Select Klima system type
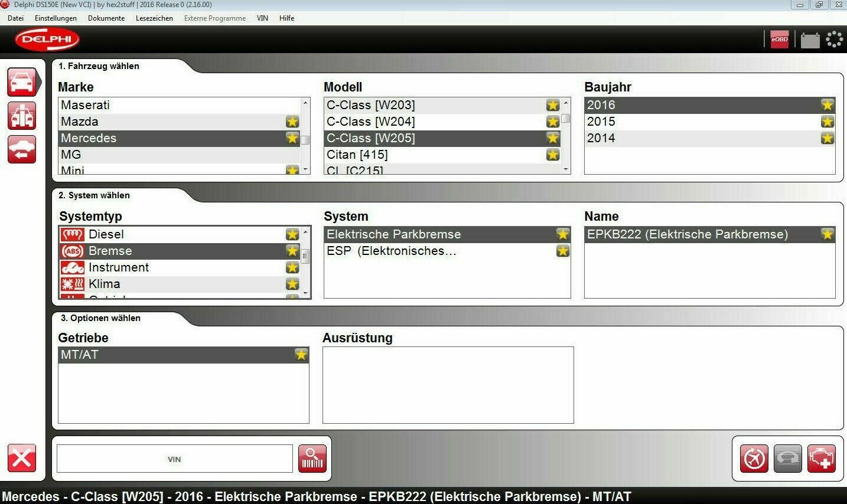Viewport: 847px width, 504px height. tap(180, 284)
